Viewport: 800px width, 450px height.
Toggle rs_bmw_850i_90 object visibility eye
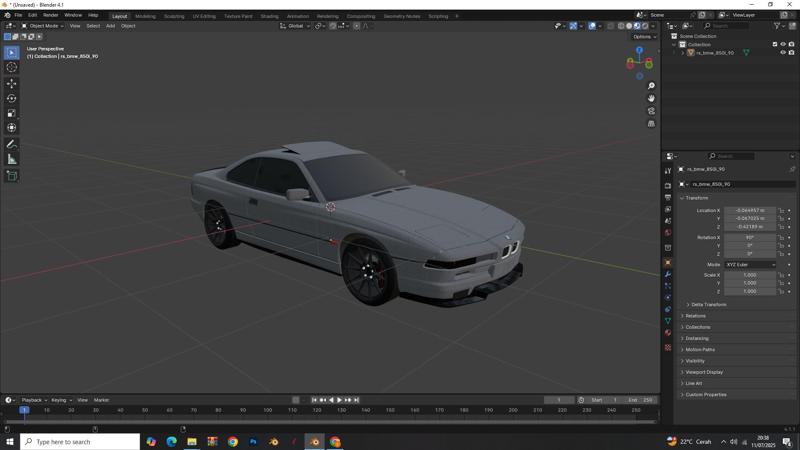coord(783,53)
